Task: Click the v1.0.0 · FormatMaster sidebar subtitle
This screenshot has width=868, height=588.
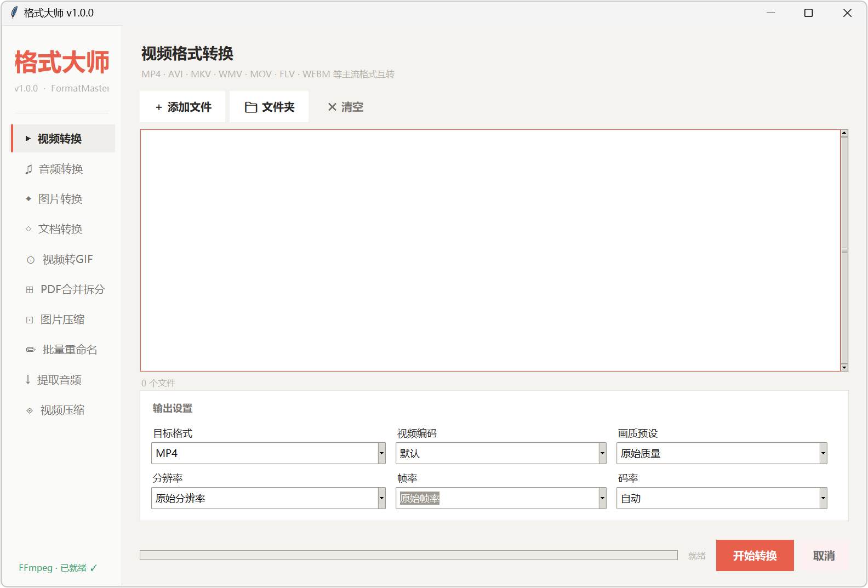Action: (x=62, y=88)
